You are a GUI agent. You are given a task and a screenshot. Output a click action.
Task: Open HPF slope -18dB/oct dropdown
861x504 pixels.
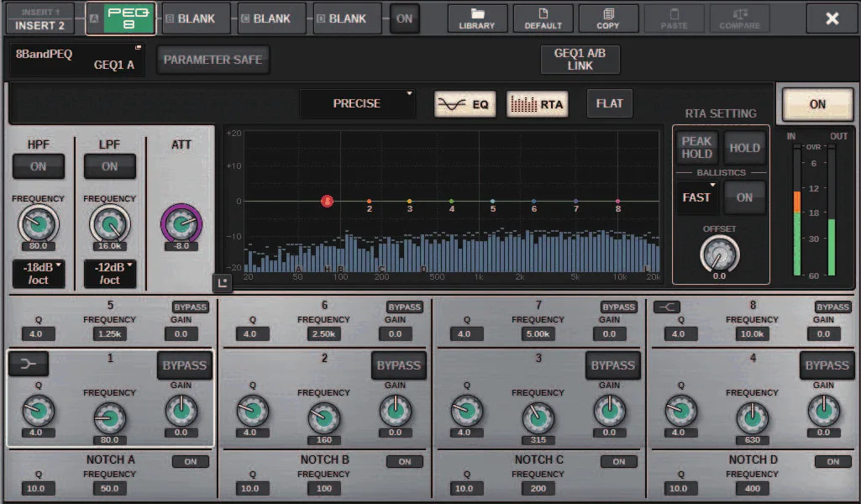39,273
